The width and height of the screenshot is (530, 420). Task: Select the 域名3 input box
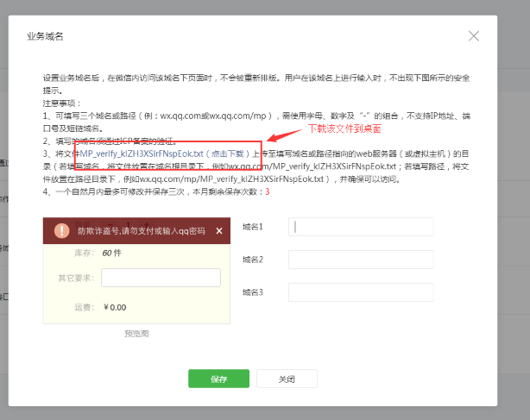[x=360, y=292]
